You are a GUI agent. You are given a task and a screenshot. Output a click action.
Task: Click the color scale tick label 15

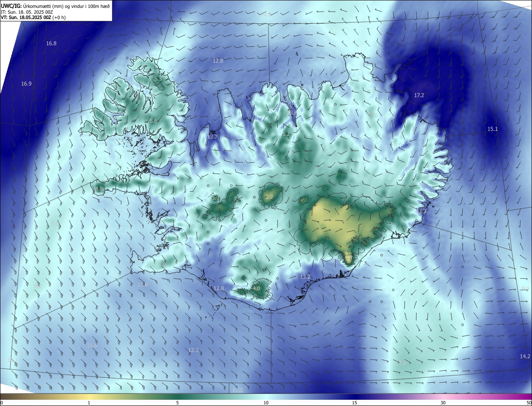pos(355,403)
